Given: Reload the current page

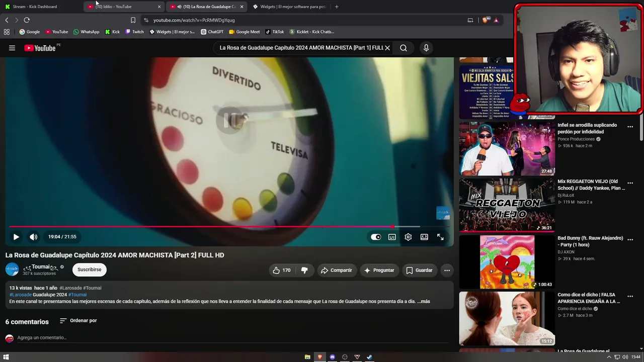Looking at the screenshot, I should 27,20.
